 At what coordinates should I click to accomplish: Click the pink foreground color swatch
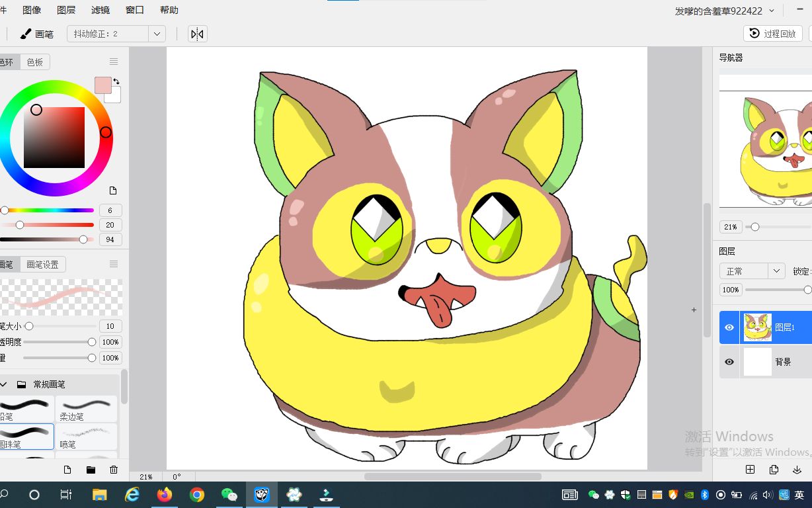point(102,85)
